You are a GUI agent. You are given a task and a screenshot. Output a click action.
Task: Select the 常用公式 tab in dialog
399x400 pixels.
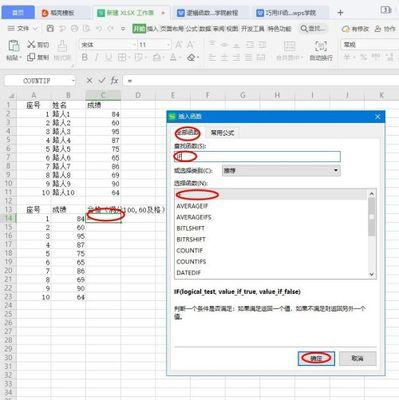point(222,133)
